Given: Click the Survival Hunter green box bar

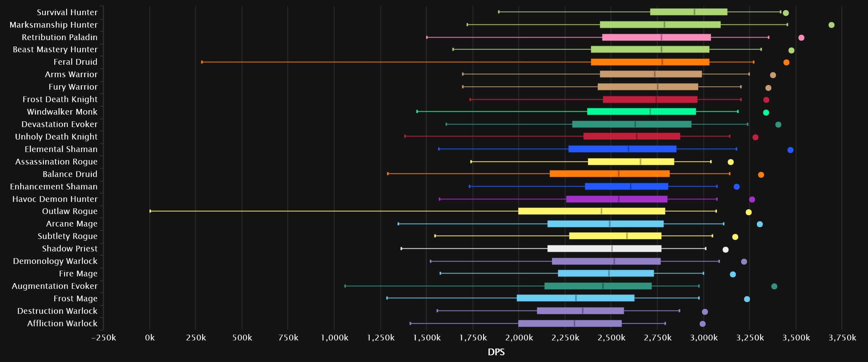Looking at the screenshot, I should (689, 12).
